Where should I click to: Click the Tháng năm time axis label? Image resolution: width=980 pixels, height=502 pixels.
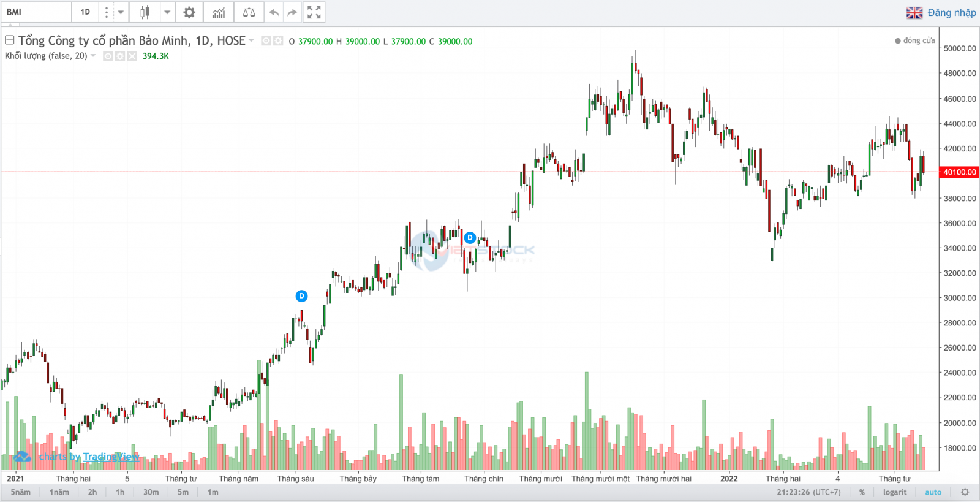(x=238, y=479)
